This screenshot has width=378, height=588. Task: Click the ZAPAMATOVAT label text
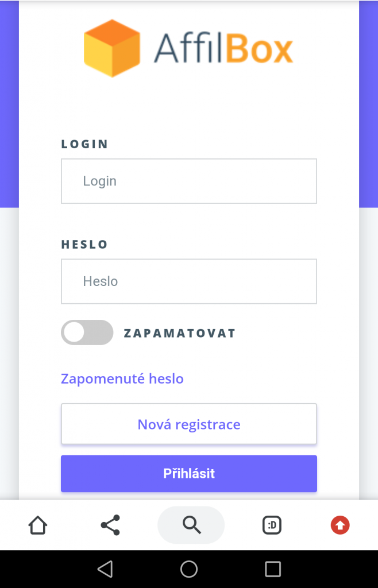pyautogui.click(x=180, y=333)
